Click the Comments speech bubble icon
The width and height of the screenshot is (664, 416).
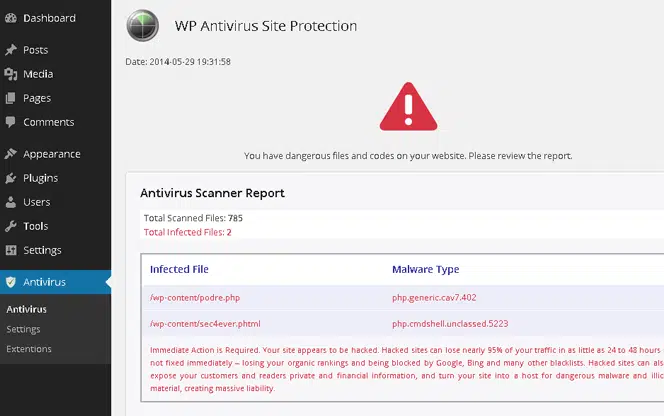(11, 122)
